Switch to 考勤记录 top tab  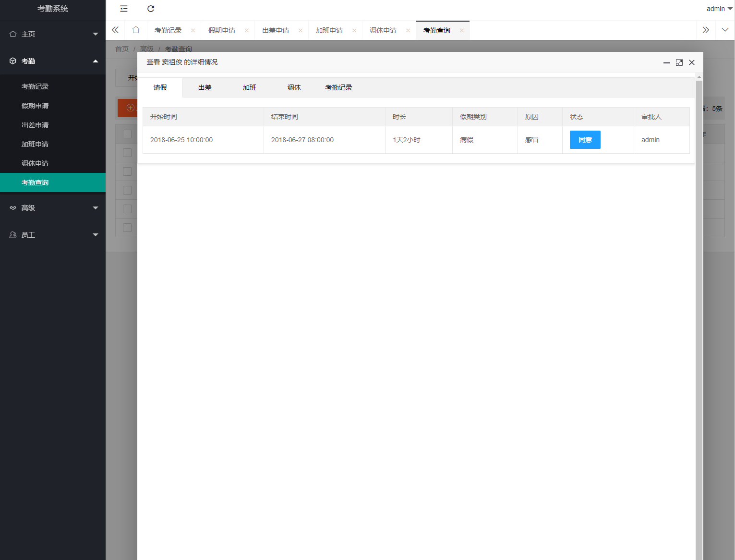point(168,30)
